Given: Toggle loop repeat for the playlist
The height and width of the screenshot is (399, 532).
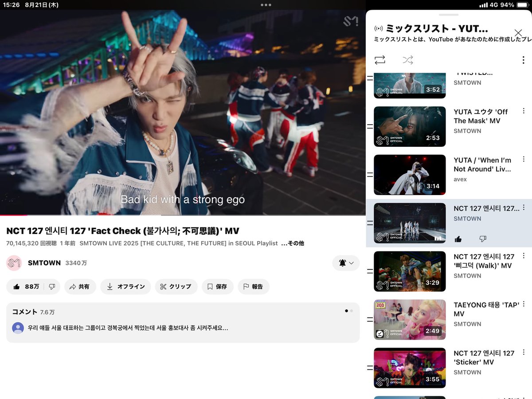Looking at the screenshot, I should [x=380, y=60].
